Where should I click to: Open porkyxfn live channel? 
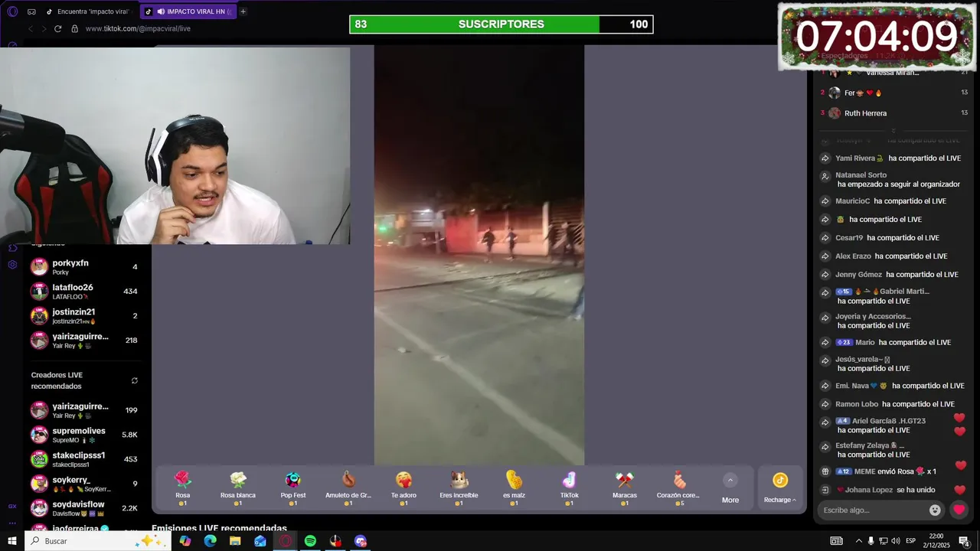(x=83, y=267)
